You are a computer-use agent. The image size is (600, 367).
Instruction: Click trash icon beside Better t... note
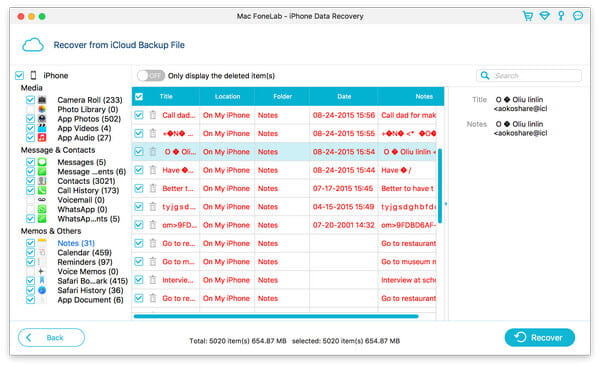153,188
